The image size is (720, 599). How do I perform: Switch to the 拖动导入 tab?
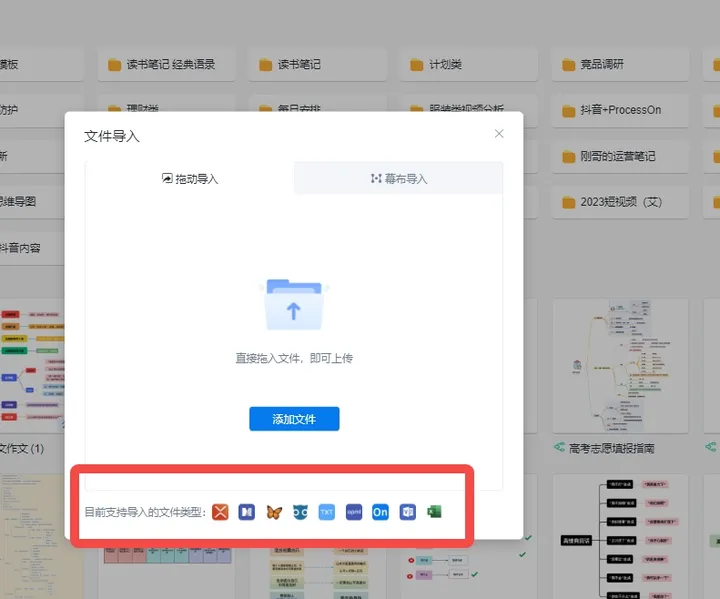pyautogui.click(x=190, y=178)
